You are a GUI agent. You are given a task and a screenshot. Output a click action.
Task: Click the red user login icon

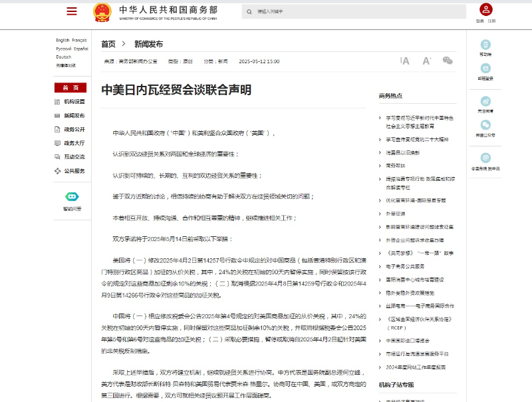click(486, 9)
